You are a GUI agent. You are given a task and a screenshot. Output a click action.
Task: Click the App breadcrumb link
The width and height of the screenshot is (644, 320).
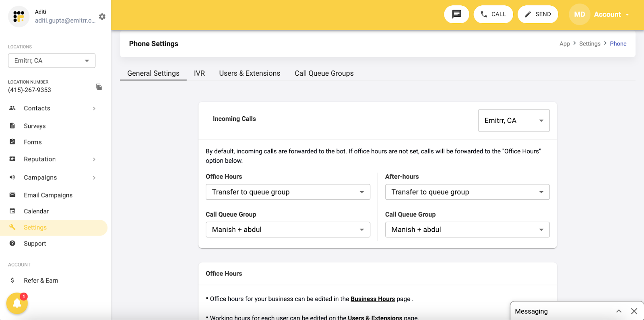(x=565, y=43)
